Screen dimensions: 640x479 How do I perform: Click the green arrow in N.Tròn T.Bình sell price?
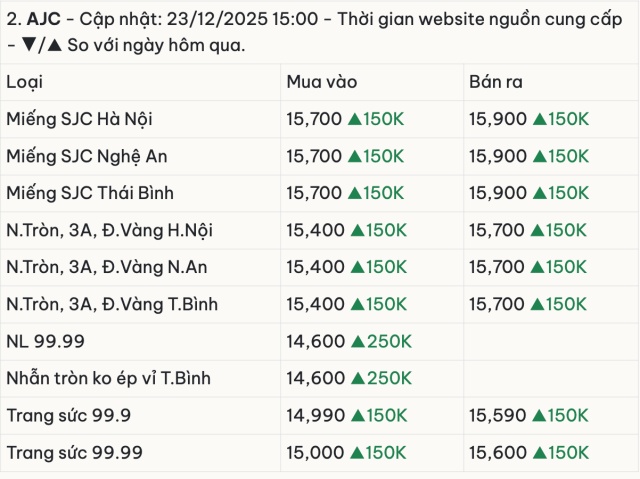click(x=539, y=305)
